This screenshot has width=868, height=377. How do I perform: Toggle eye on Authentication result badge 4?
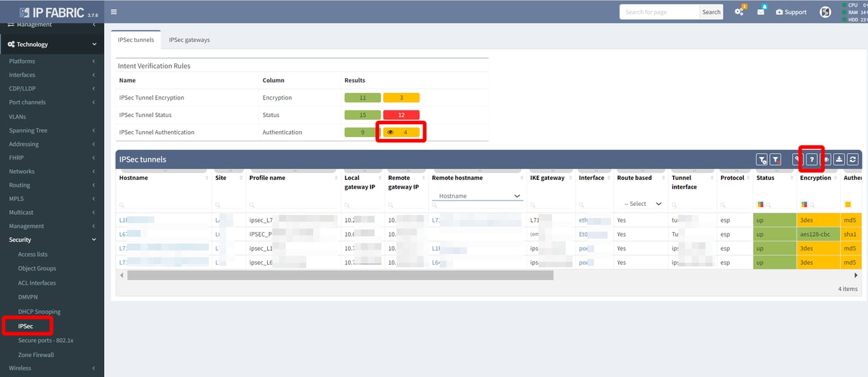pyautogui.click(x=391, y=132)
